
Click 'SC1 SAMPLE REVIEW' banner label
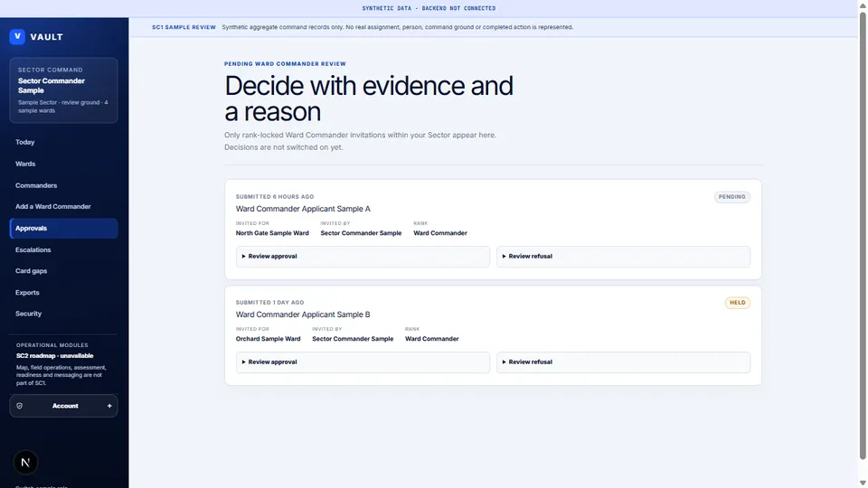(x=184, y=27)
